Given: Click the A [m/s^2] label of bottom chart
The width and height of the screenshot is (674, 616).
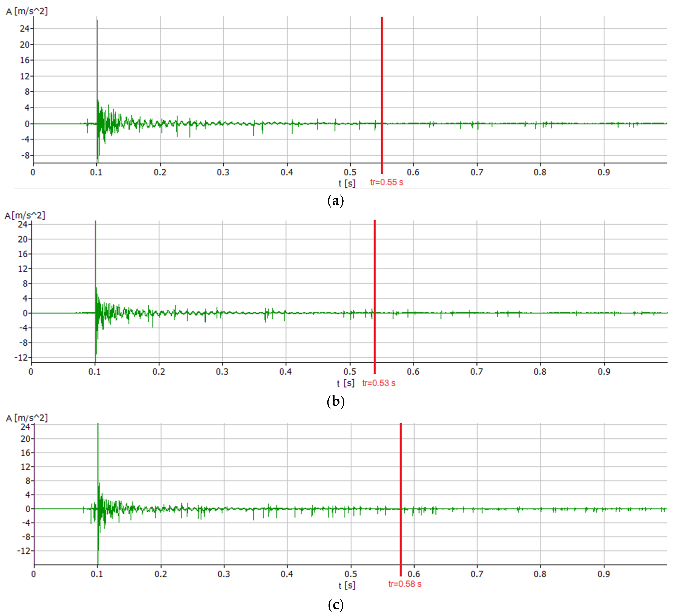Looking at the screenshot, I should 27,418.
